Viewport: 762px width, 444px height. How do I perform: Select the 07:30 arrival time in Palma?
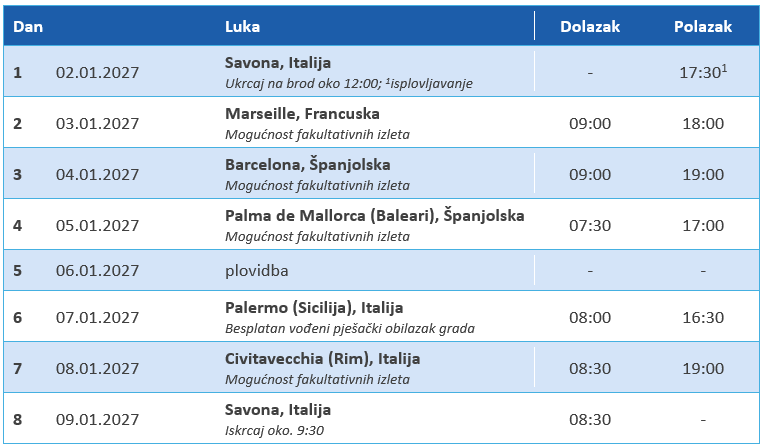pos(590,225)
